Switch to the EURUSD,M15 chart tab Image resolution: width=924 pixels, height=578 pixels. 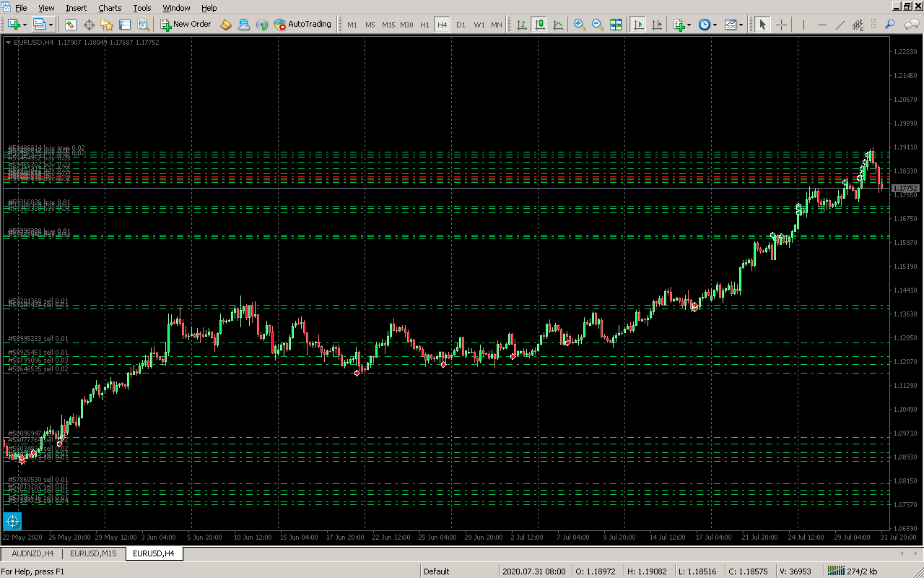click(93, 553)
